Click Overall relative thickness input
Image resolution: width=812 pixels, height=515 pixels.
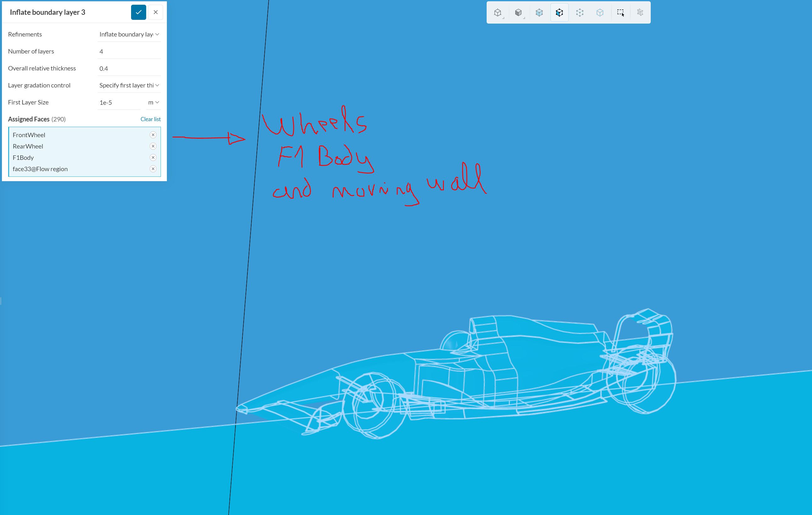point(129,69)
